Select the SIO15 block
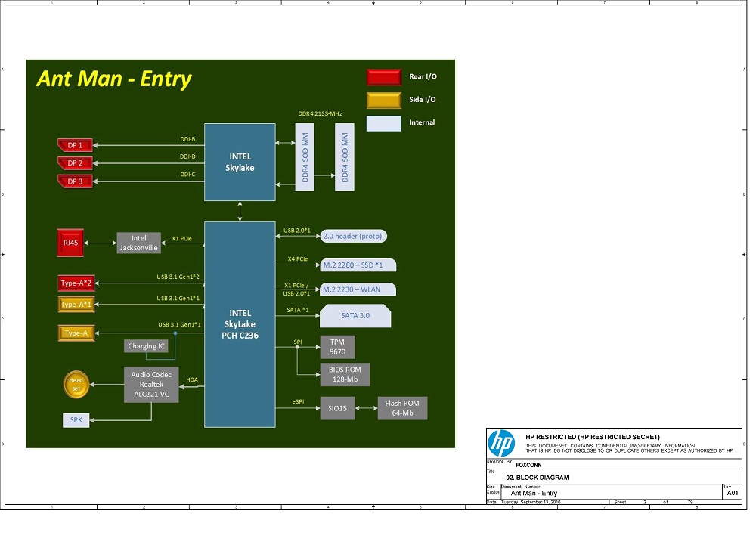The image size is (756, 554). (x=337, y=408)
